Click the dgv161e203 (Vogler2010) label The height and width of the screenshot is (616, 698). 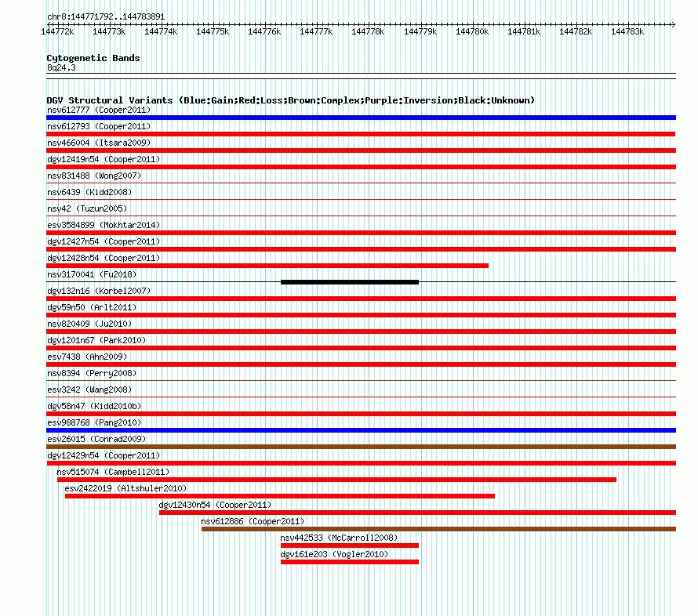[x=334, y=554]
